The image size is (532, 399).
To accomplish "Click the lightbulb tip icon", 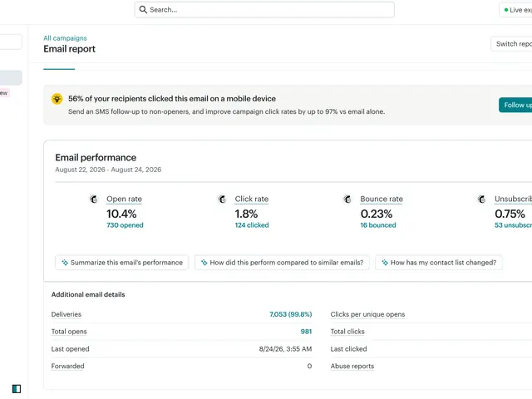I will tap(57, 99).
